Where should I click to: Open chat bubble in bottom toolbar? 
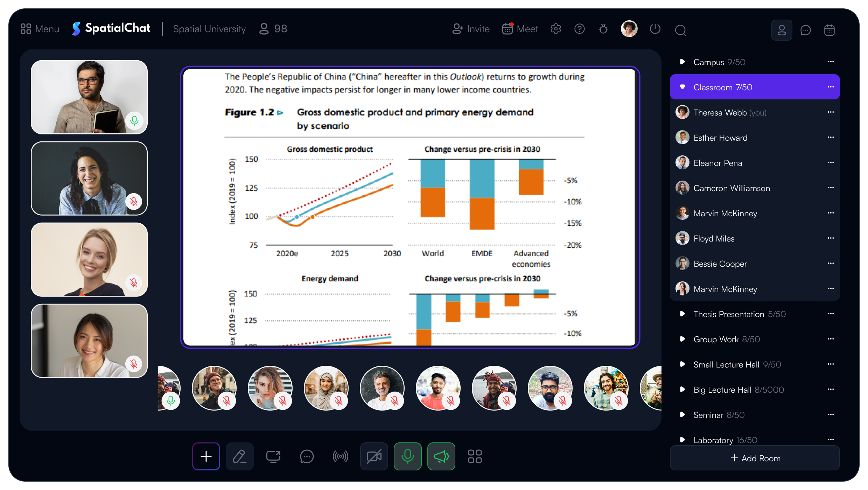point(307,456)
